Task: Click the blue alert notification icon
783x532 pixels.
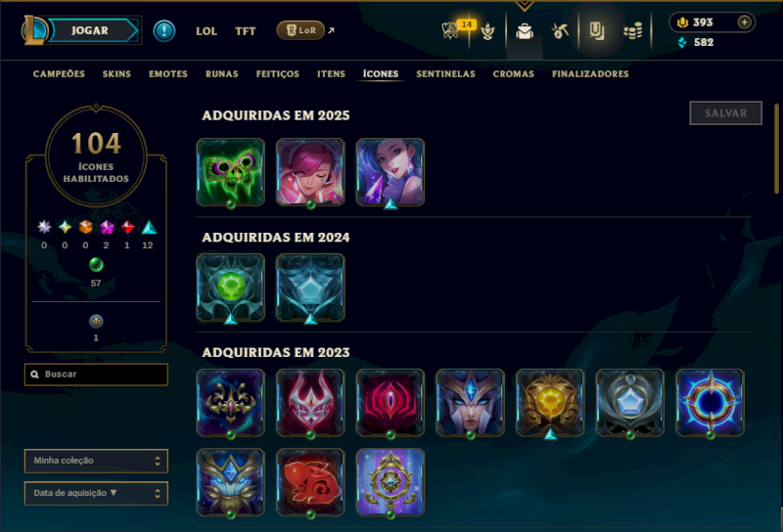Action: (x=163, y=31)
